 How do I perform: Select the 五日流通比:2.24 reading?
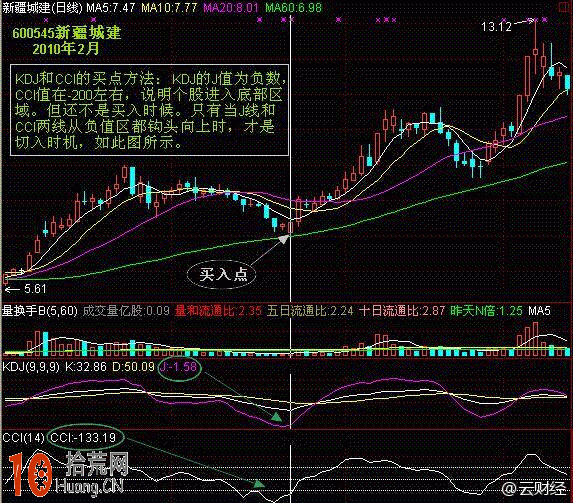pyautogui.click(x=310, y=311)
